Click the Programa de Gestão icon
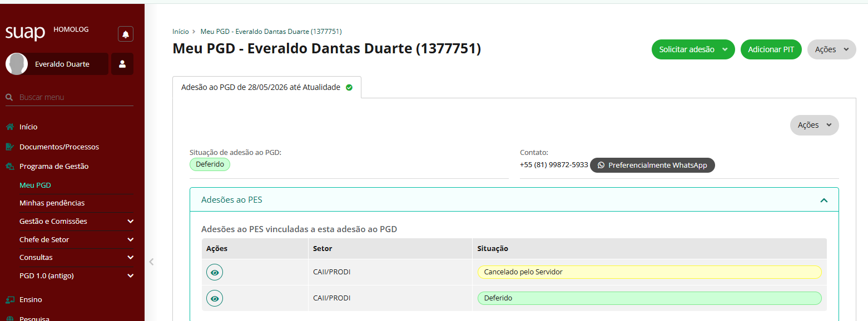868x321 pixels. [x=10, y=166]
